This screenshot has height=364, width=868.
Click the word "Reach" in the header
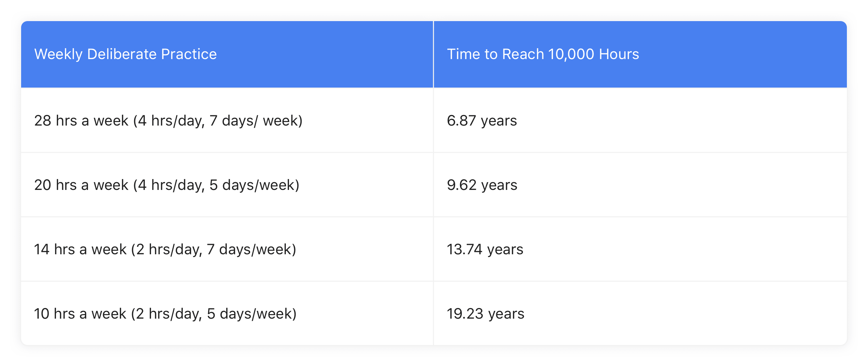(523, 54)
